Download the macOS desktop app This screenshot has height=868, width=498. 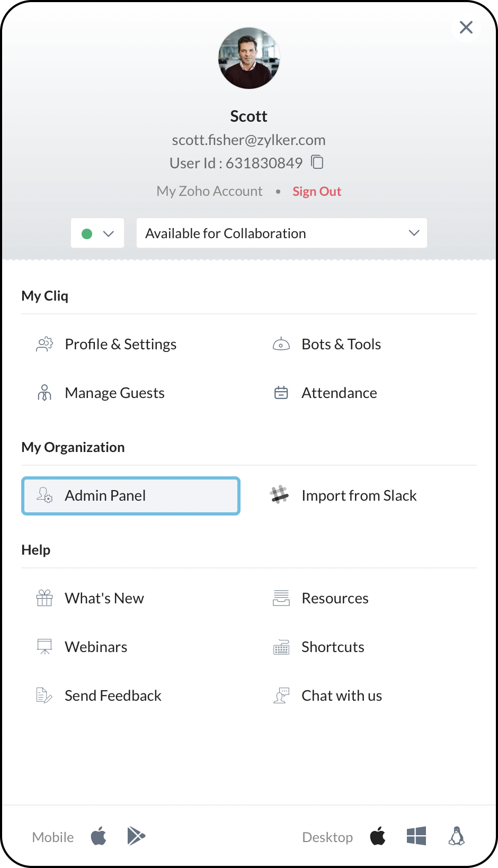pos(378,837)
